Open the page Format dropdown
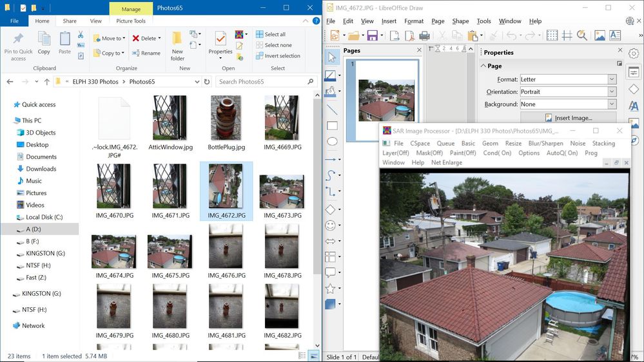 612,79
